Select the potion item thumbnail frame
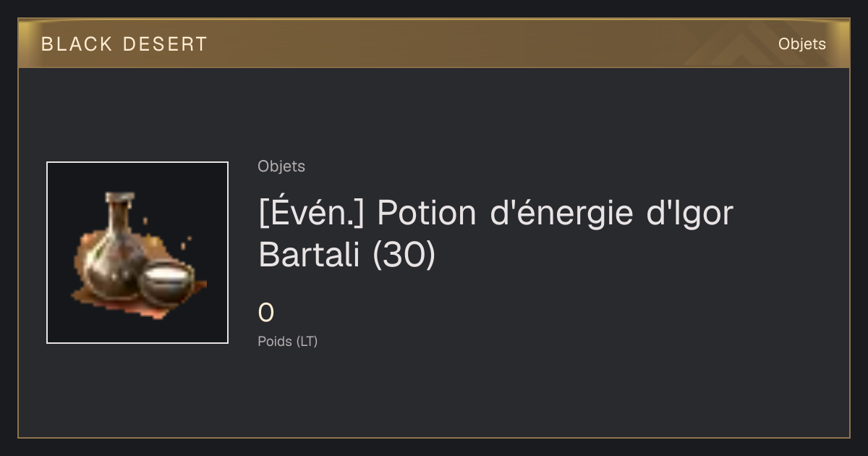Screen dimensions: 868x456 click(137, 253)
